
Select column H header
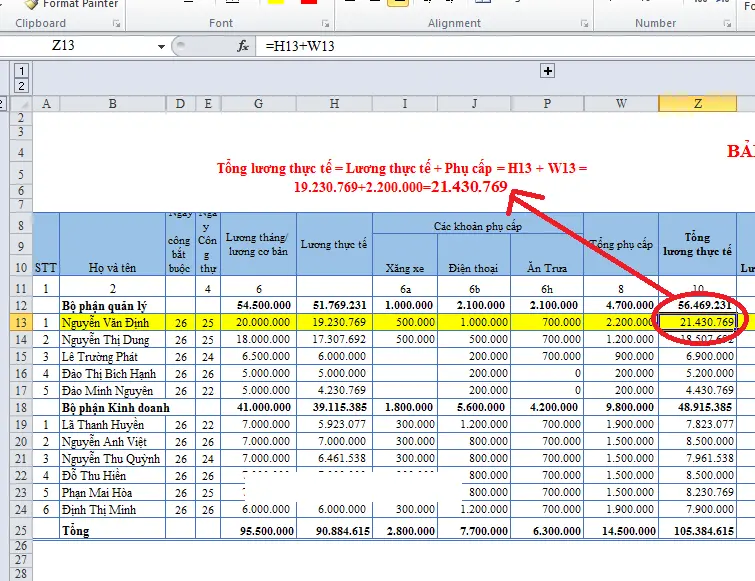[334, 103]
